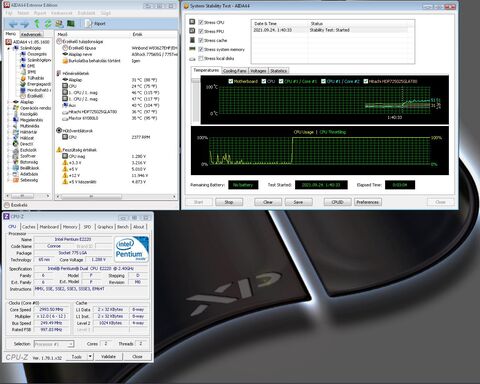Viewport: 480px width, 384px height.
Task: Toggle Motherboard graph checkbox
Action: [231, 81]
